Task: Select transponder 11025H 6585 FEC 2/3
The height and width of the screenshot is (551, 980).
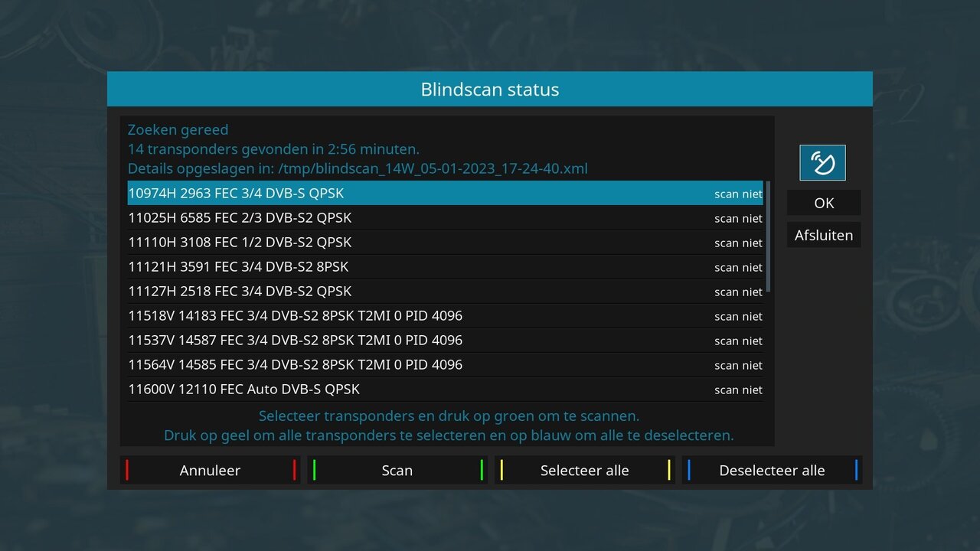Action: pos(306,218)
